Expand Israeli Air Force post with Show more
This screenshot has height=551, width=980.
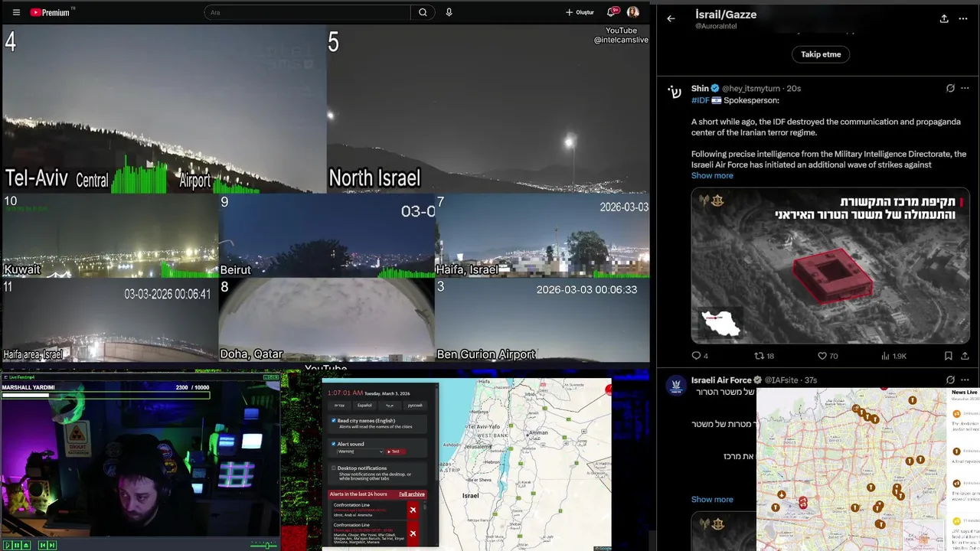tap(712, 500)
